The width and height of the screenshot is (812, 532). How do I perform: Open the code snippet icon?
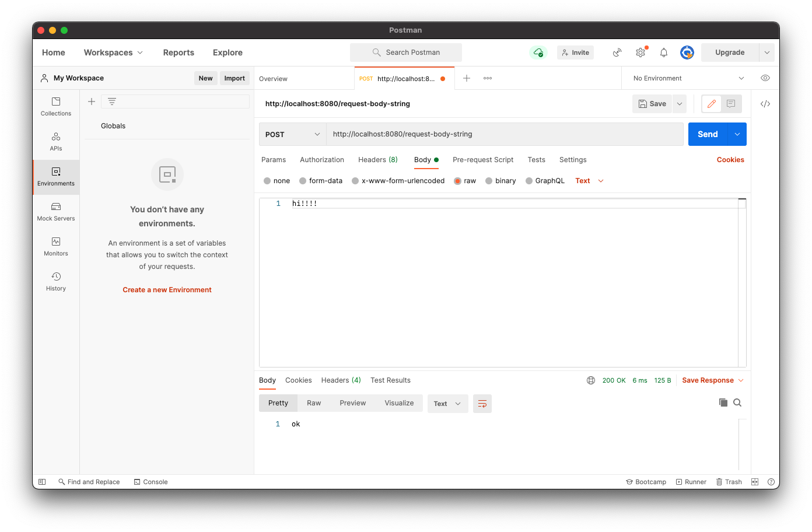(765, 104)
